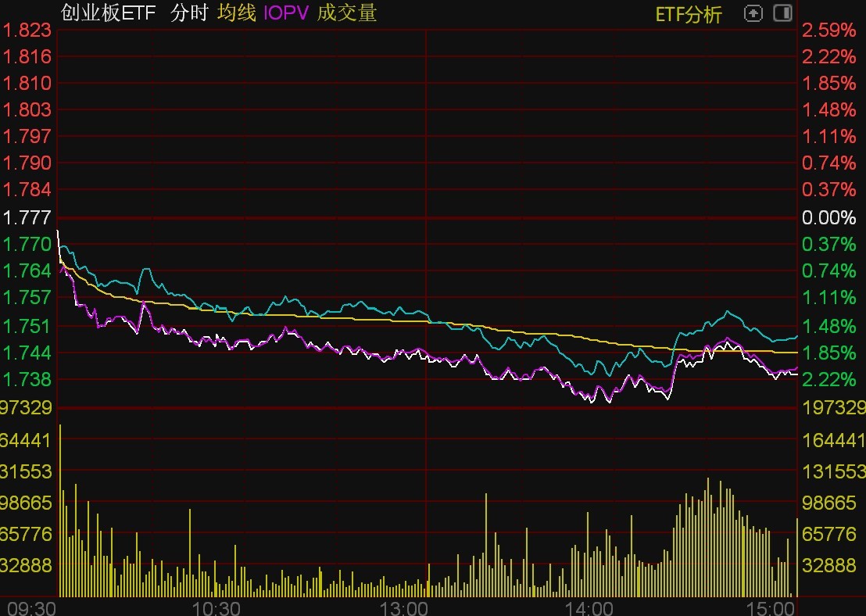Toggle the 成交量 volume indicator

[347, 13]
